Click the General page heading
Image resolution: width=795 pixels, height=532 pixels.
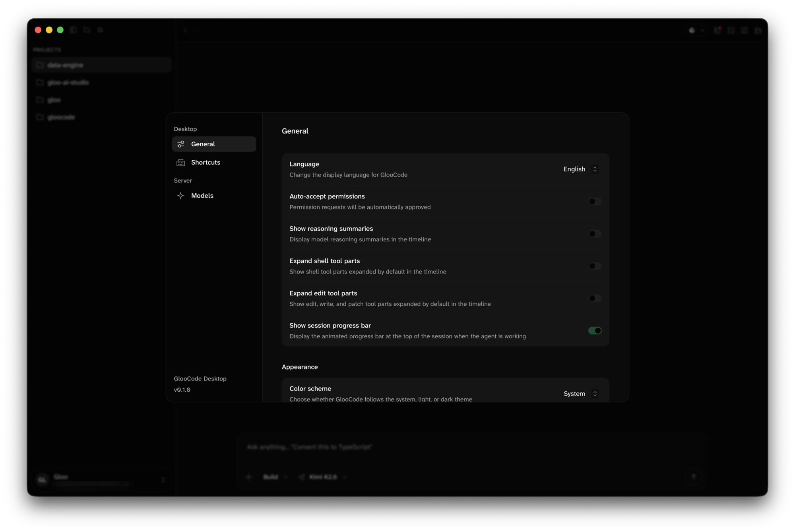pos(295,131)
